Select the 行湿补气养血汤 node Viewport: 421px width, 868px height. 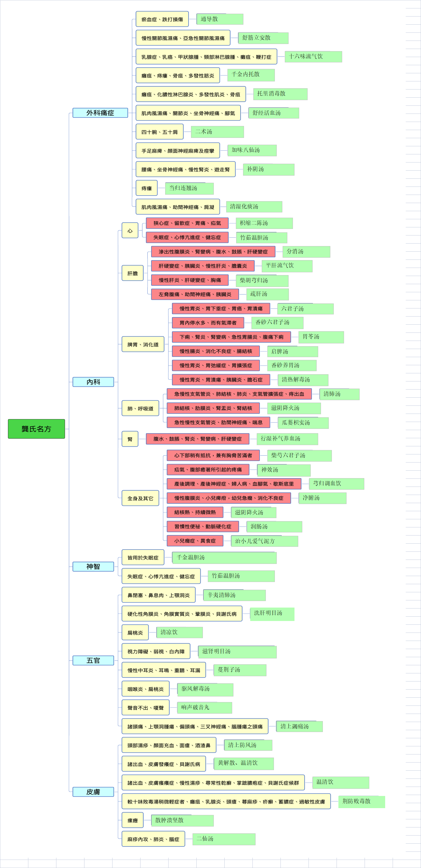pyautogui.click(x=287, y=439)
